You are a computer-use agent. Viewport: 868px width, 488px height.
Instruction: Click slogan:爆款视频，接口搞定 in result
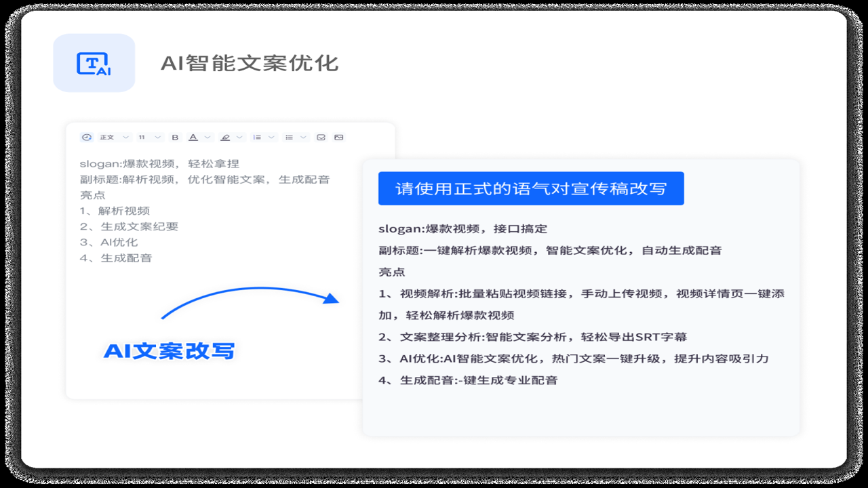[462, 229]
